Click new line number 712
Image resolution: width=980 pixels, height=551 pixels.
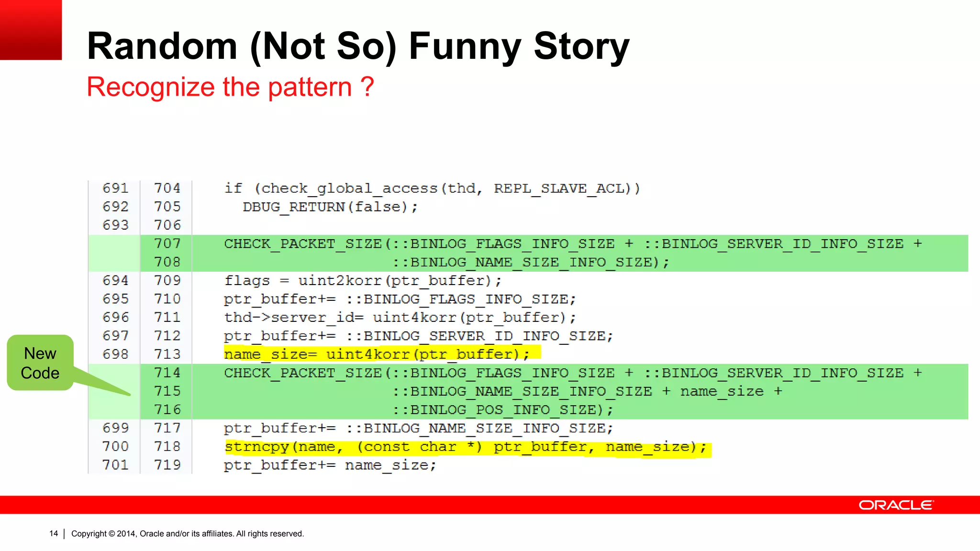coord(167,336)
